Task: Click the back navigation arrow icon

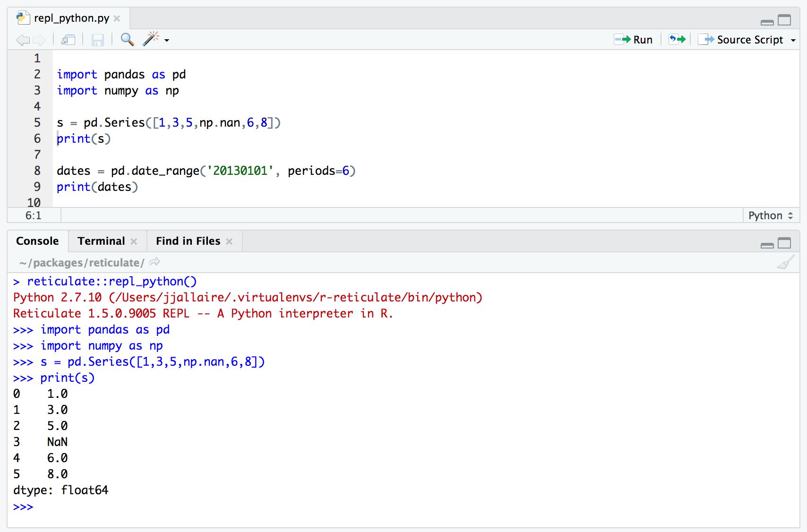Action: (x=22, y=40)
